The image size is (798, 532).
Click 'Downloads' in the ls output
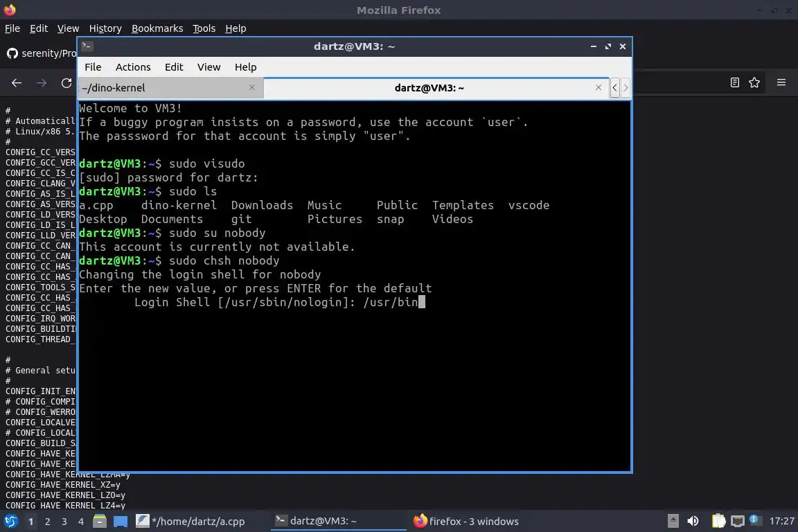click(262, 205)
